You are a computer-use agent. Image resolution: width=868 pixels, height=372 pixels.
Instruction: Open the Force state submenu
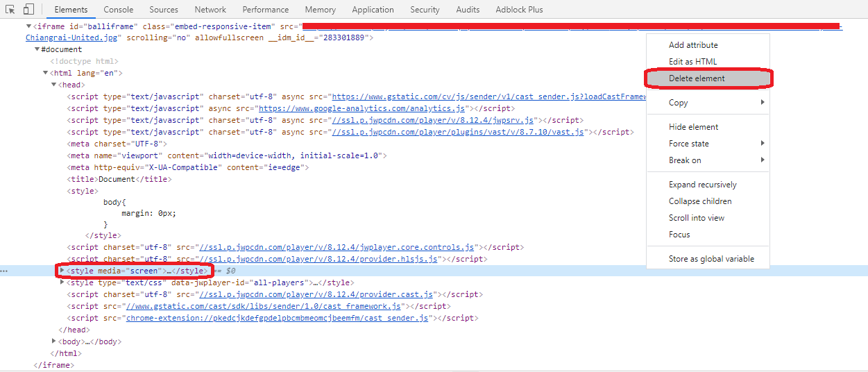708,144
